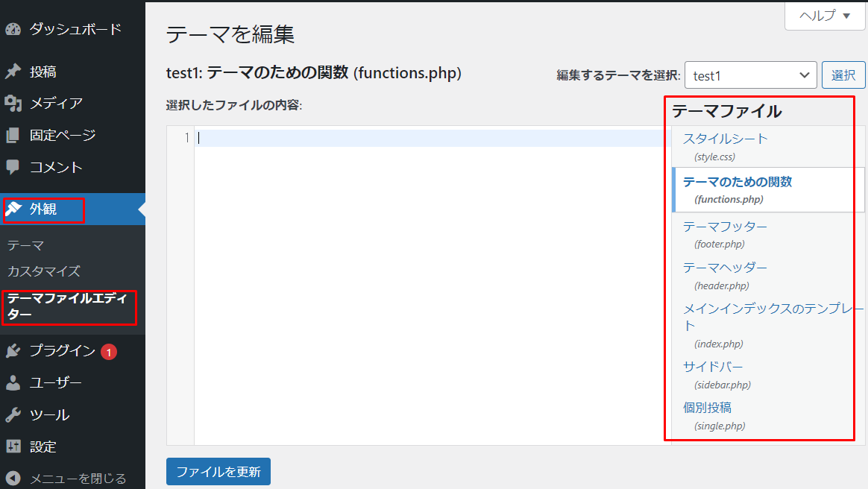The width and height of the screenshot is (868, 489).
Task: Click the plug icon beside プラグイン
Action: [x=13, y=350]
